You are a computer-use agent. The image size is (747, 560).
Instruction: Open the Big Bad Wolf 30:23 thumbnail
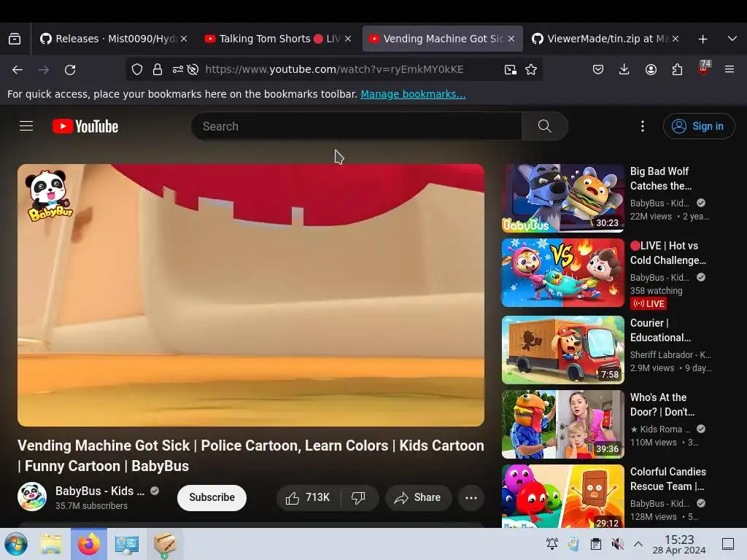click(x=563, y=198)
